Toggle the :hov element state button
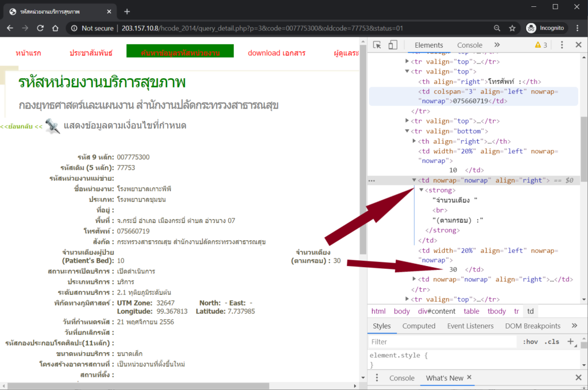 click(530, 342)
